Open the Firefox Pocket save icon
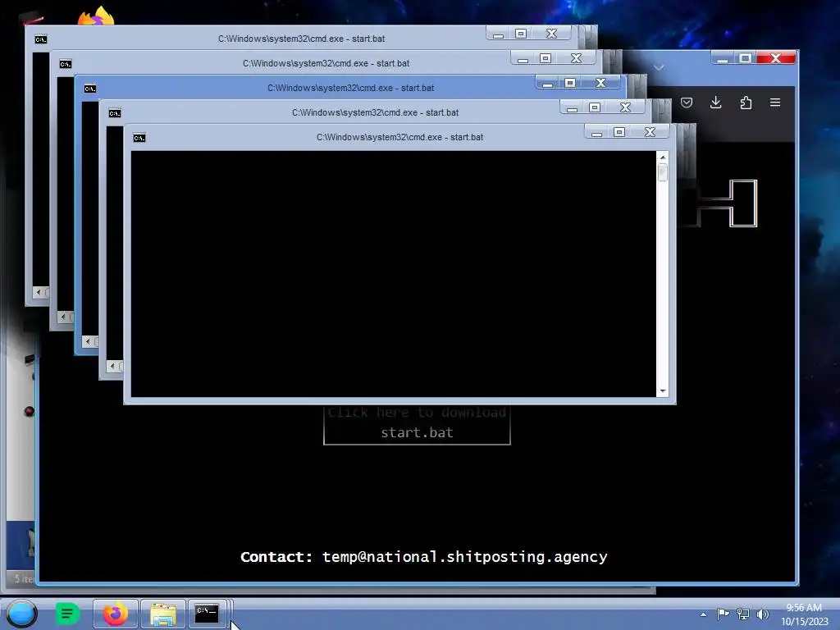 coord(687,103)
